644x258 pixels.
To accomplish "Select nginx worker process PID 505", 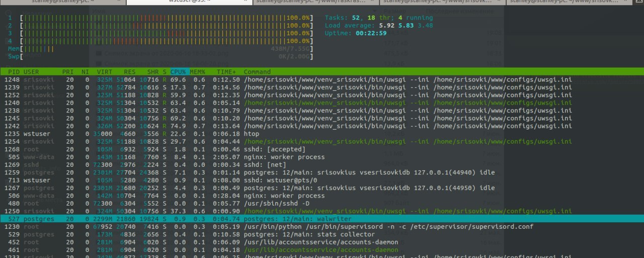I will (x=322, y=157).
